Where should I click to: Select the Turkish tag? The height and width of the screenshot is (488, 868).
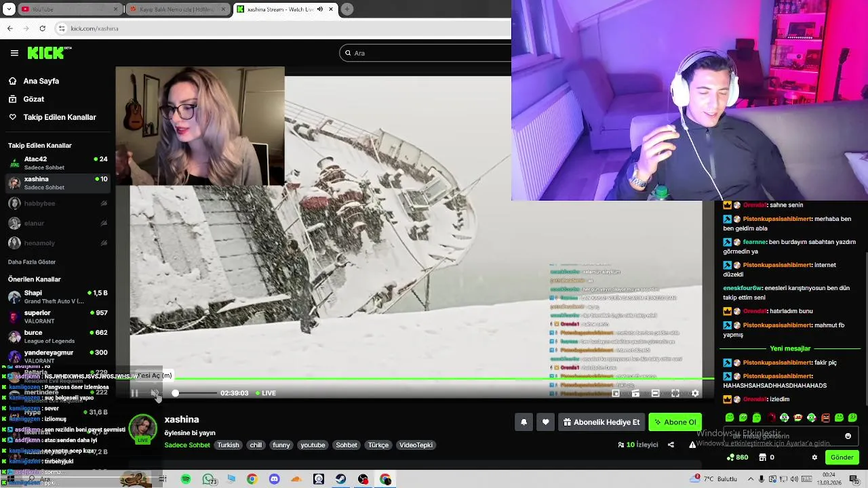(228, 445)
